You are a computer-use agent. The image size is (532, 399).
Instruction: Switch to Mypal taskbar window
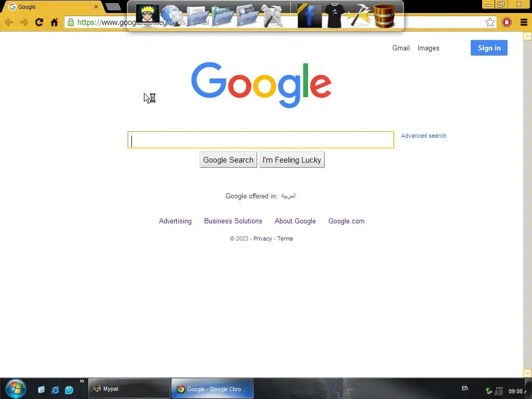(129, 389)
